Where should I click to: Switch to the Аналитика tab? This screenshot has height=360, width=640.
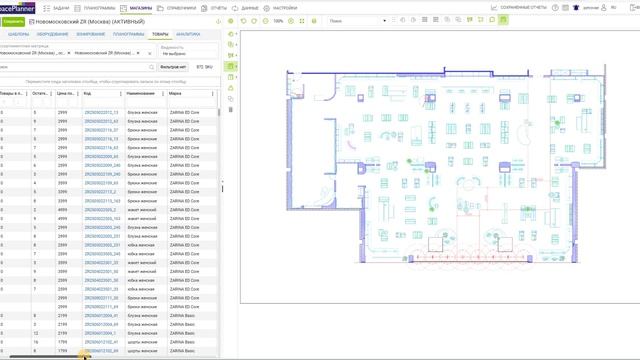(x=188, y=34)
